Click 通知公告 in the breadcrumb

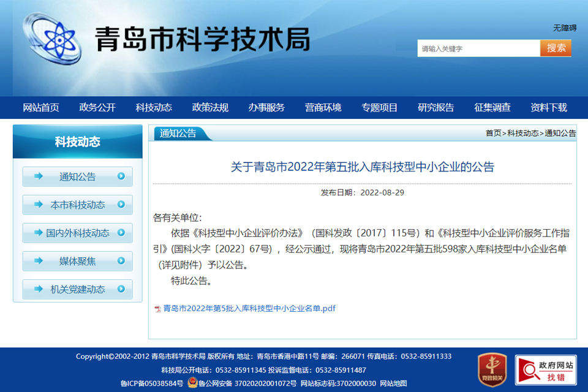[560, 133]
